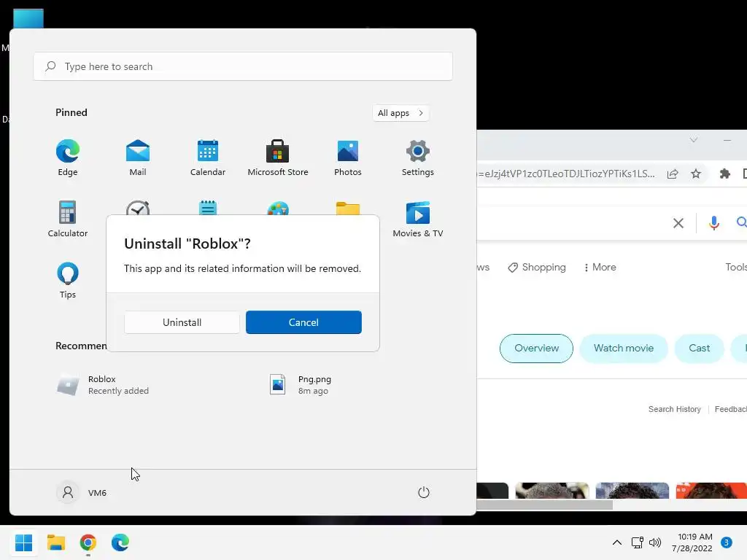Click the Chrome horizontal scrollbar
747x560 pixels.
(x=544, y=505)
